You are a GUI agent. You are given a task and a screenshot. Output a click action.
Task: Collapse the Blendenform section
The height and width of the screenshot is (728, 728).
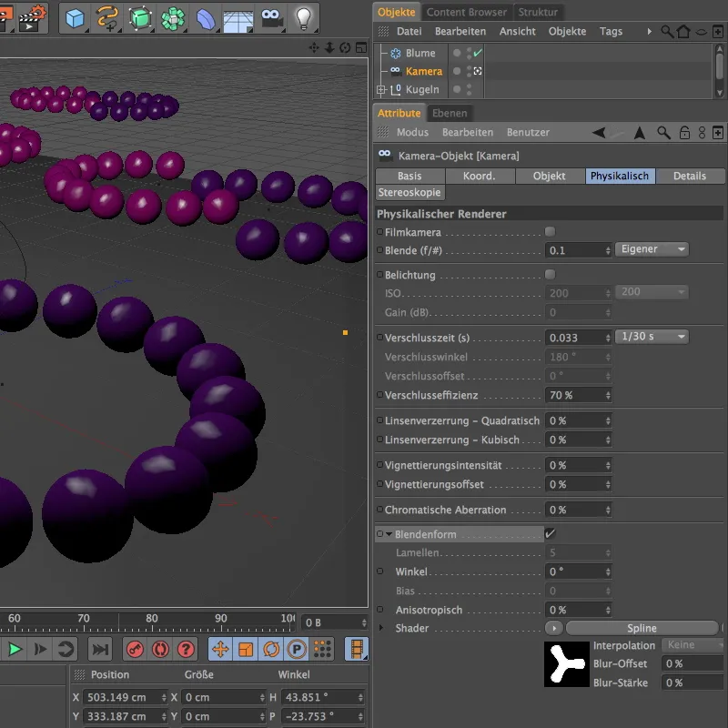pos(389,534)
